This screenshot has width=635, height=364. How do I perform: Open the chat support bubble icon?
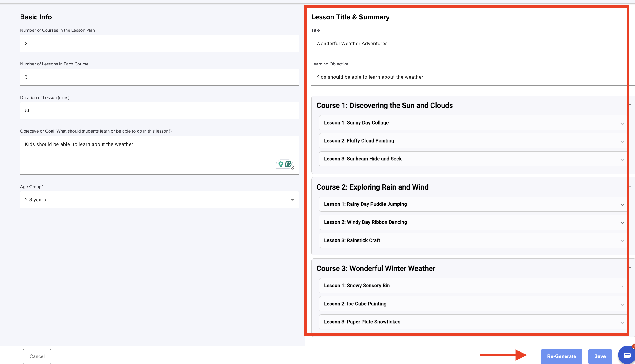tap(627, 355)
